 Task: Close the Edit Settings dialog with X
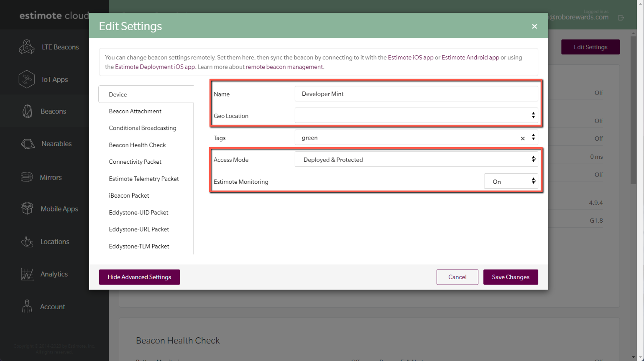click(x=534, y=26)
